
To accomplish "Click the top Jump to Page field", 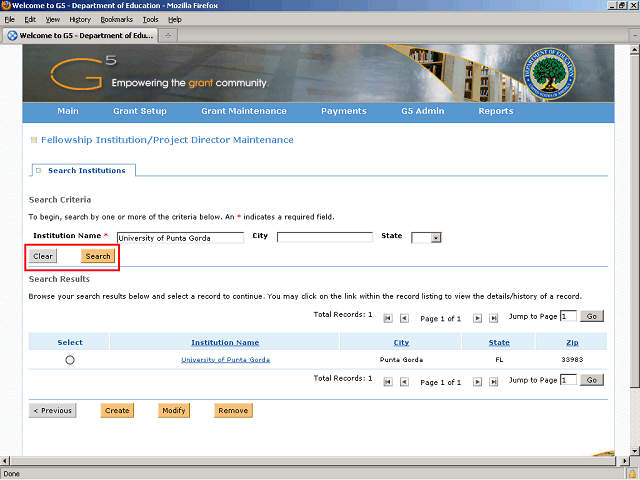I will (568, 316).
